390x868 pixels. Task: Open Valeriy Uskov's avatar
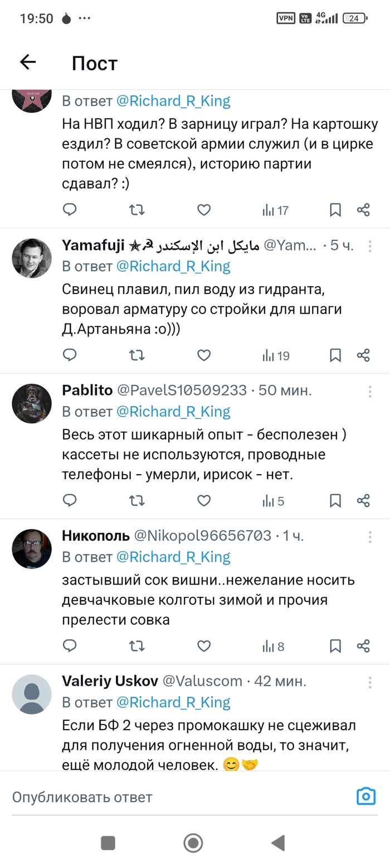32,694
